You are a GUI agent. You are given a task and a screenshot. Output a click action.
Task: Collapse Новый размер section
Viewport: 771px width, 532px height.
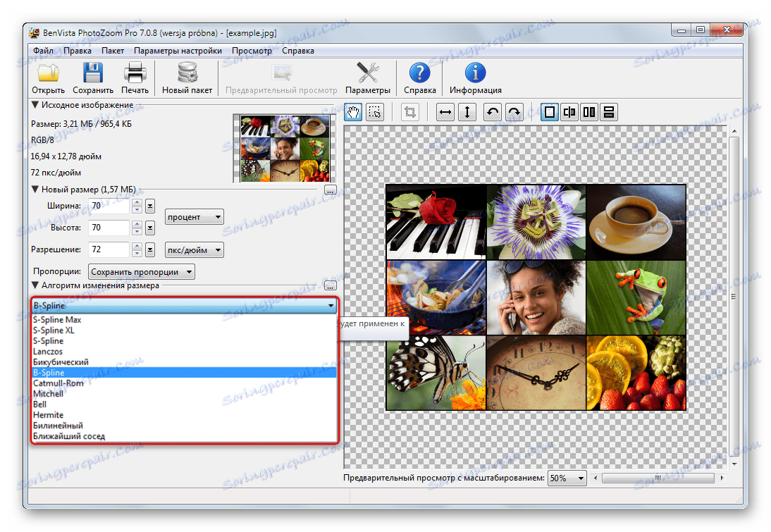click(35, 190)
